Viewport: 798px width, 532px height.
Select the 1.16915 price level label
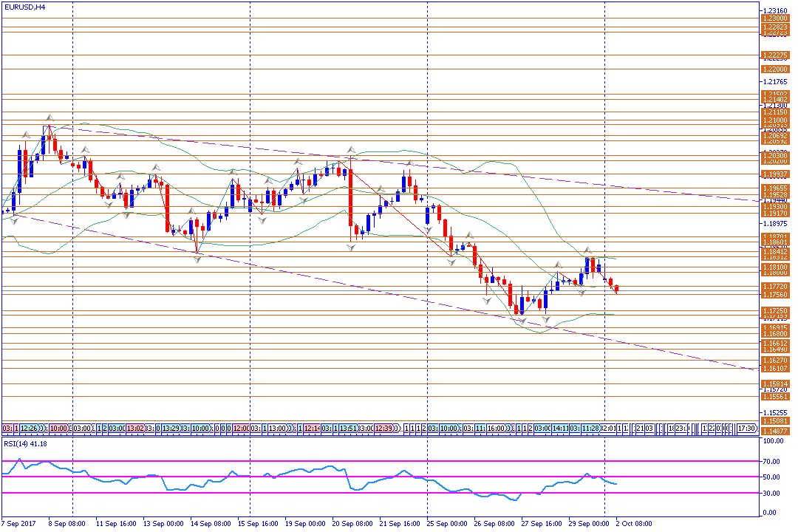(775, 328)
